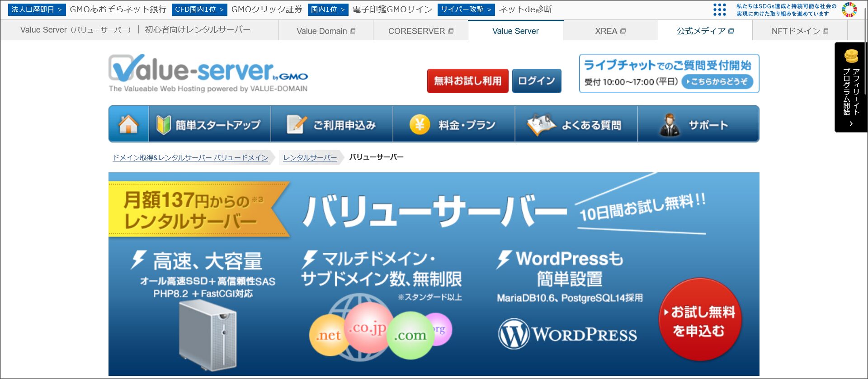Click breadcrumb ドメイン取得&レンタルサーバー バリュードメイン
The width and height of the screenshot is (868, 379).
(190, 157)
